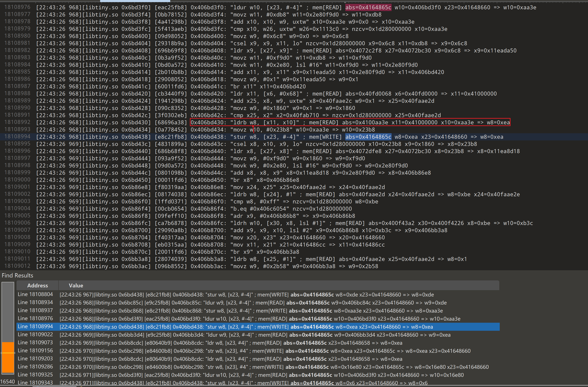Select Find Results row Line 18108934
The image size is (588, 387).
click(x=258, y=302)
